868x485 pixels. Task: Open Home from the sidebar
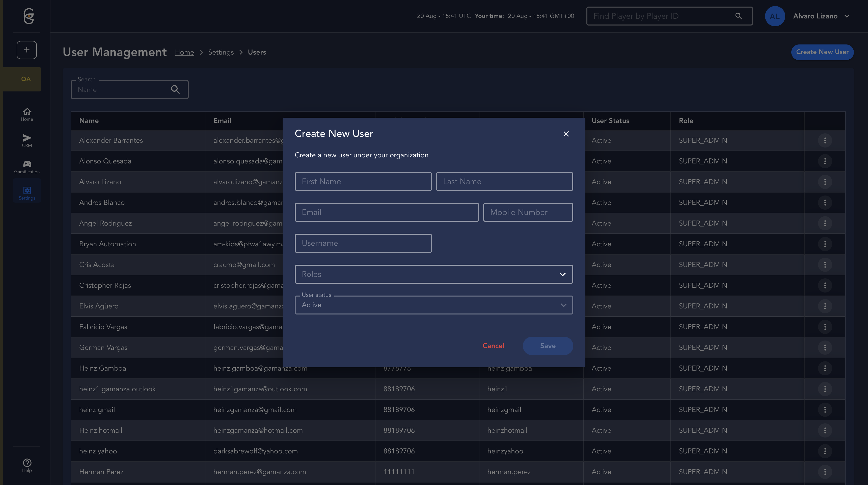pos(27,115)
